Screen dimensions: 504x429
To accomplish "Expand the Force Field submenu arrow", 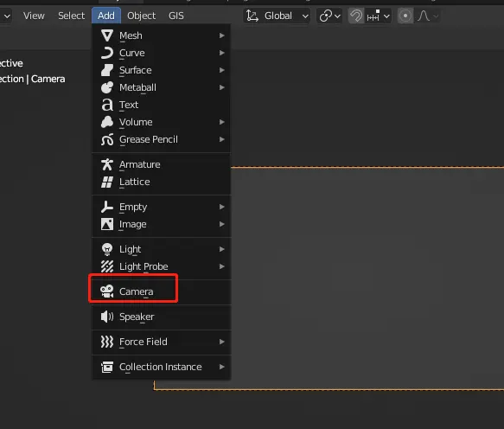I will (222, 342).
